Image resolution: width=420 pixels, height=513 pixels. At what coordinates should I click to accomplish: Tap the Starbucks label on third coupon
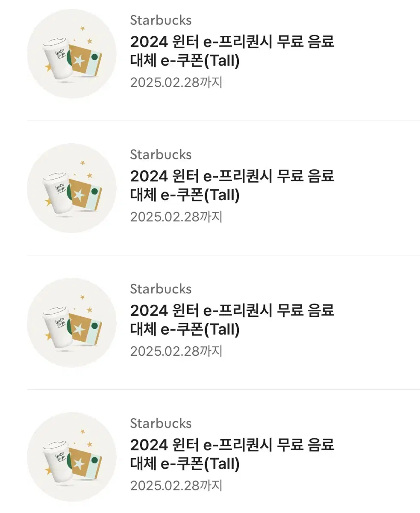click(x=161, y=289)
